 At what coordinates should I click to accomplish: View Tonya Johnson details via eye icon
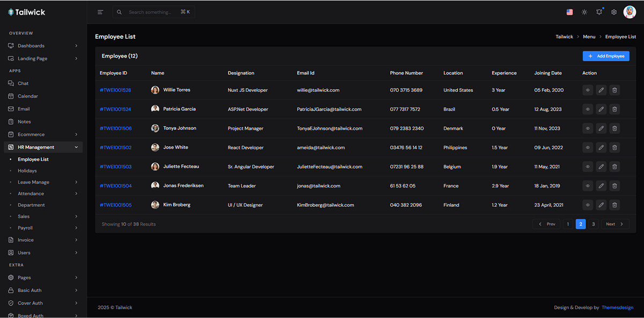(588, 128)
